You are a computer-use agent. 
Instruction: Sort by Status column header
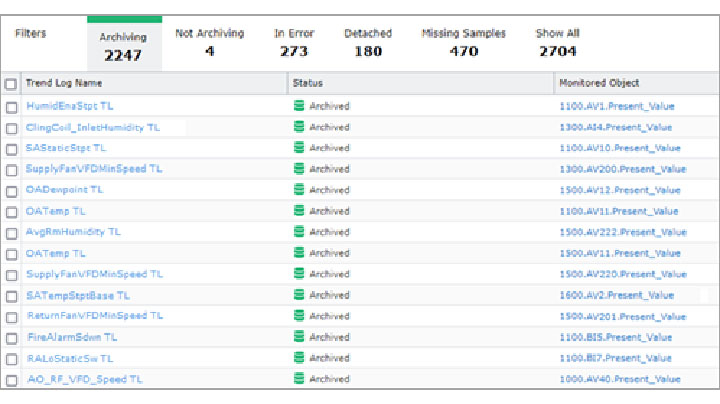point(308,84)
